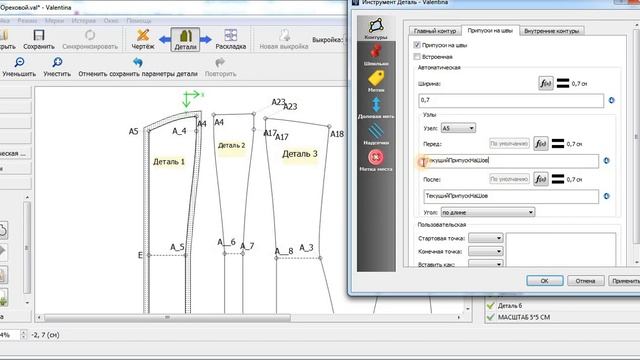Screen dimensions: 640x360
Task: Open the Окно menu
Action: (111, 20)
